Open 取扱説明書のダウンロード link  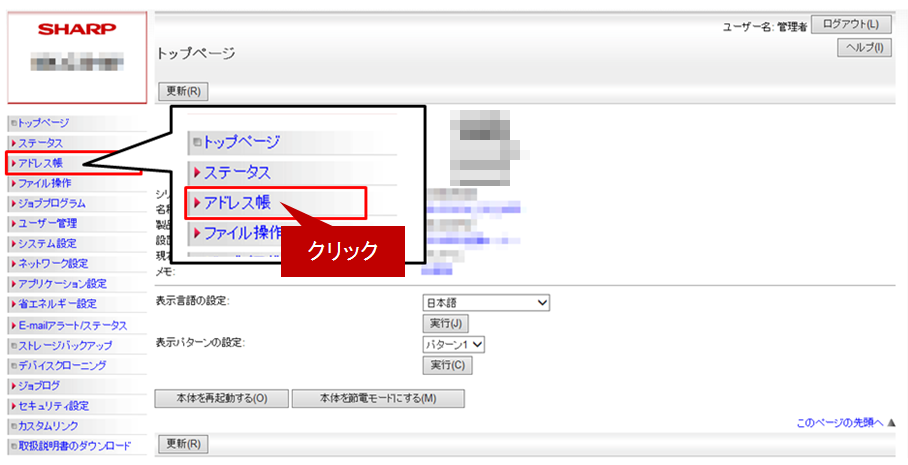pos(75,446)
